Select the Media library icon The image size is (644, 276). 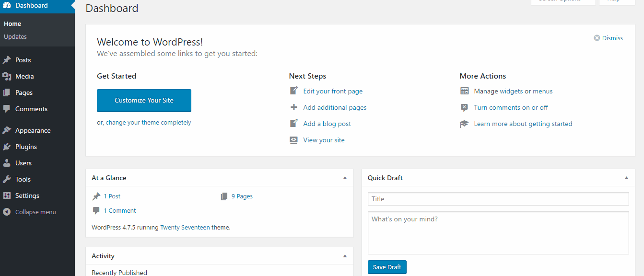(7, 76)
